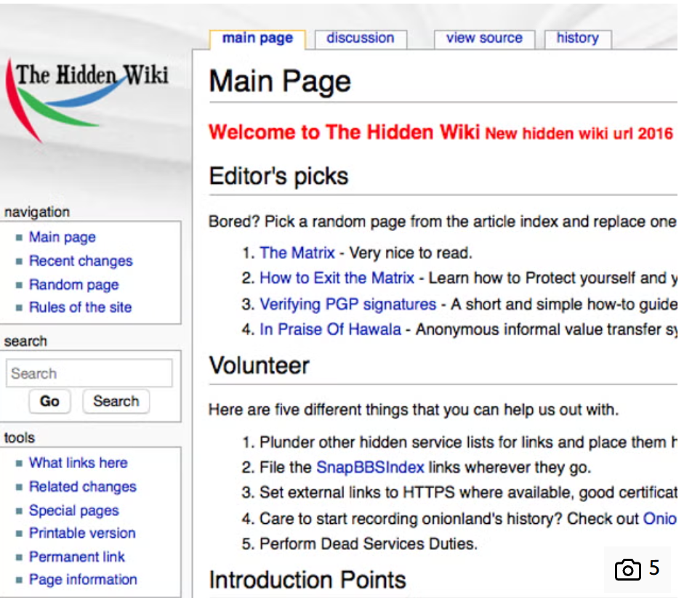The image size is (700, 598).
Task: Click the 'Editor's picks' heading
Action: 278,176
